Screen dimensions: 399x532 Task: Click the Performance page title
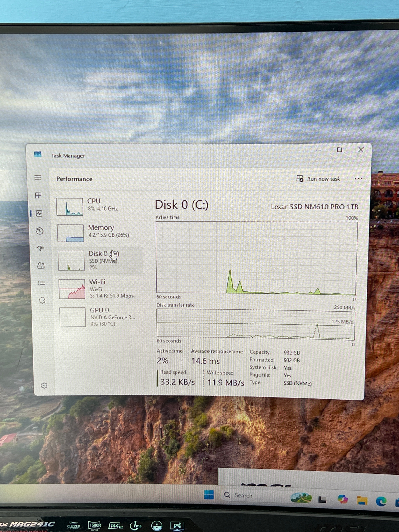click(74, 179)
